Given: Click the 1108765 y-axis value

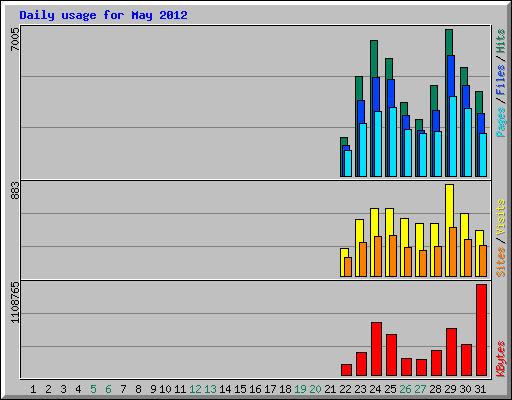Looking at the screenshot, I should pos(15,303).
